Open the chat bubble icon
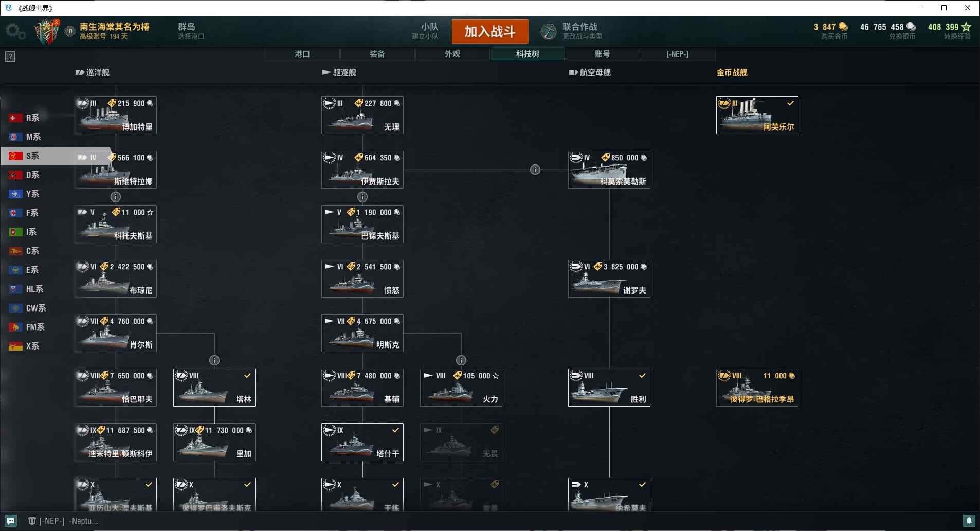Image resolution: width=980 pixels, height=531 pixels. tap(10, 521)
